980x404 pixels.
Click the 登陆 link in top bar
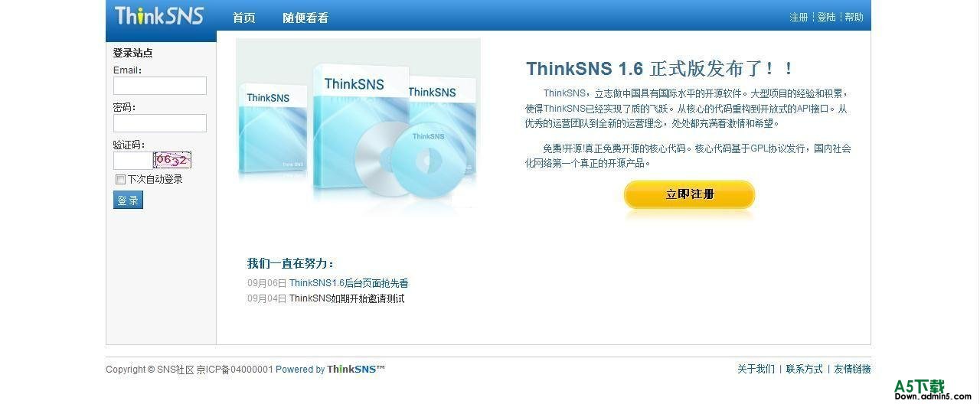click(827, 17)
